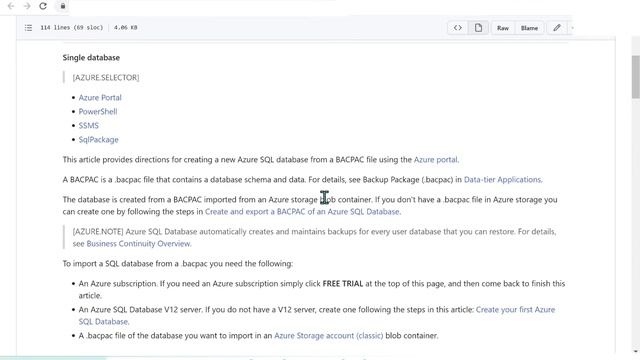Open Data-tier Applications link

pyautogui.click(x=502, y=180)
